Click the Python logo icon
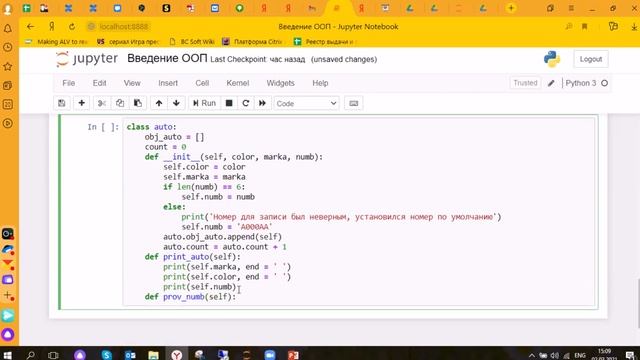Image resolution: width=640 pixels, height=360 pixels. 552,59
